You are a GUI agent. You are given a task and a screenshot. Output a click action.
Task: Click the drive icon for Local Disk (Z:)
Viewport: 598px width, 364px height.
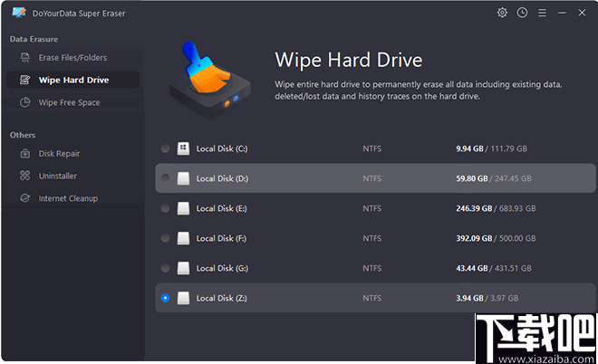[x=183, y=298]
